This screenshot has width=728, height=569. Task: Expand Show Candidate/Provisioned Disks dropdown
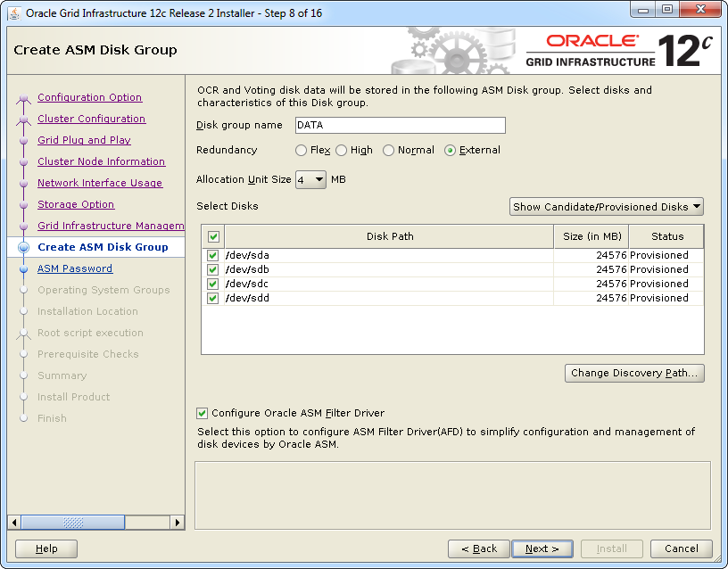tap(607, 207)
